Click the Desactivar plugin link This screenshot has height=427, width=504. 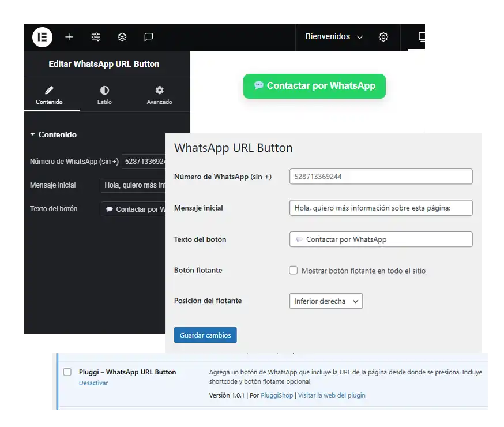tap(93, 383)
